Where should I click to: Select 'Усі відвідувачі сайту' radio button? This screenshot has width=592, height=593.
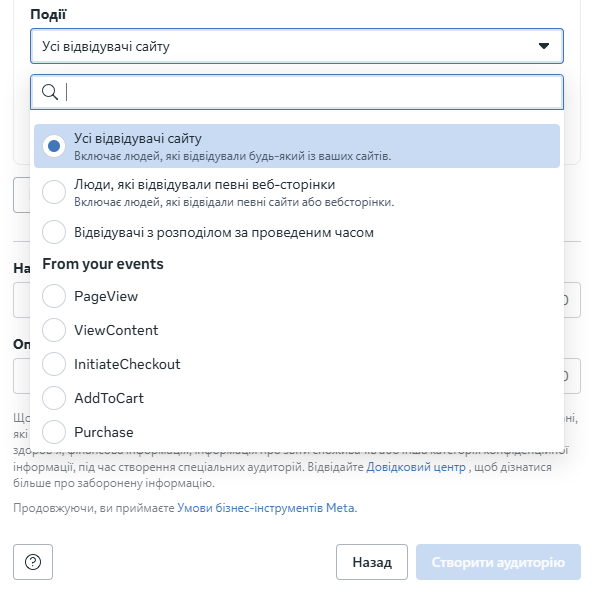click(54, 146)
